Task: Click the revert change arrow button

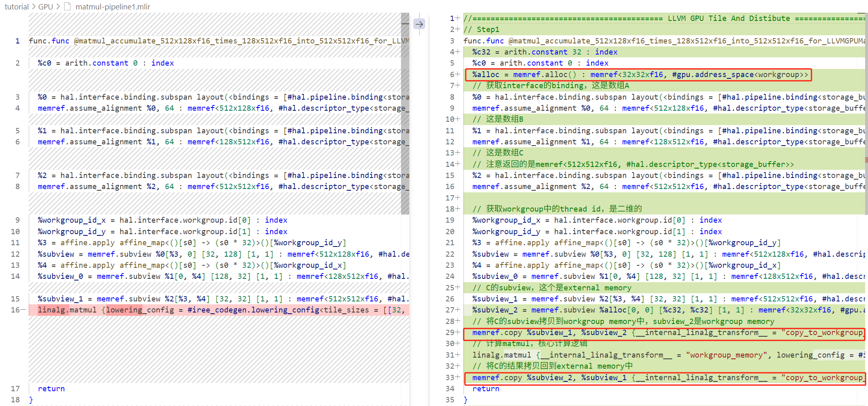Action: (419, 24)
